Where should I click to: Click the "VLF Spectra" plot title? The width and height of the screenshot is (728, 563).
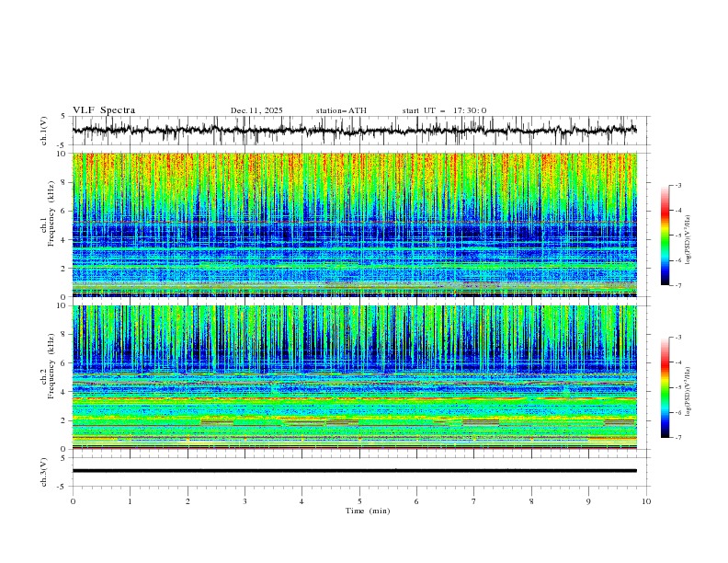(x=104, y=110)
